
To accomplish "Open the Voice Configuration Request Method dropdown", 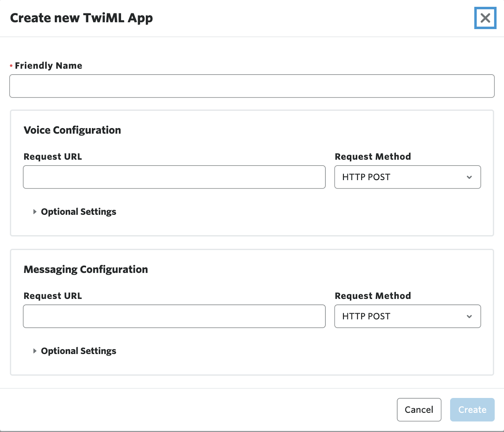I will tap(408, 177).
